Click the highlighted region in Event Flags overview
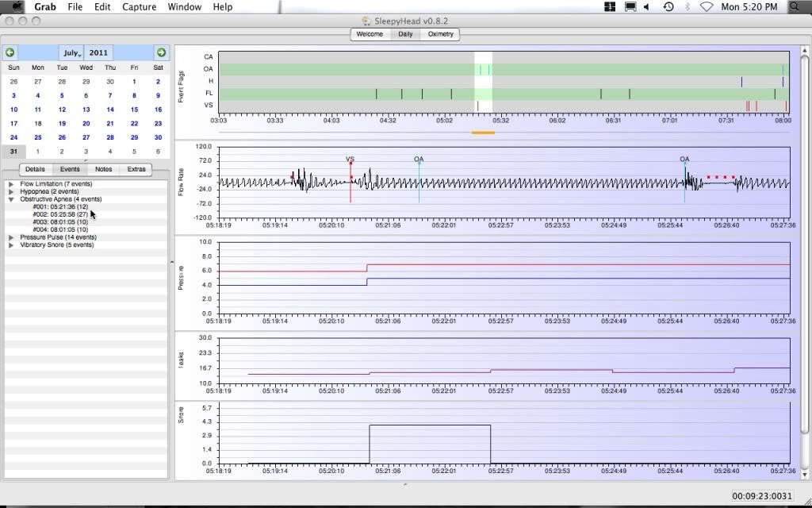812x508 pixels. pos(483,82)
